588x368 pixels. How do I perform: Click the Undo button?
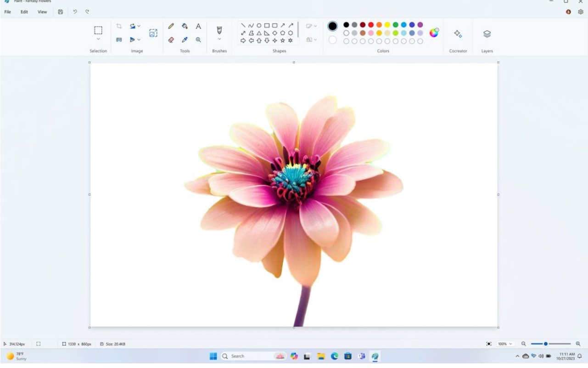75,12
